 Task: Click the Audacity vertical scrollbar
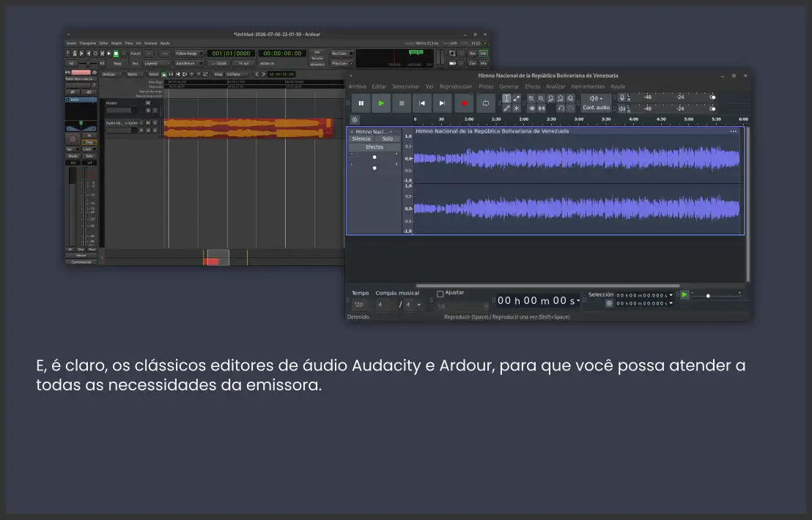(748, 204)
